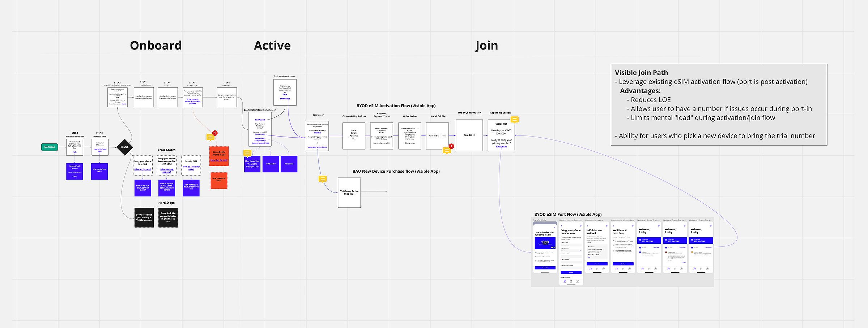Select the Contact/Billing Address form box

click(x=354, y=136)
